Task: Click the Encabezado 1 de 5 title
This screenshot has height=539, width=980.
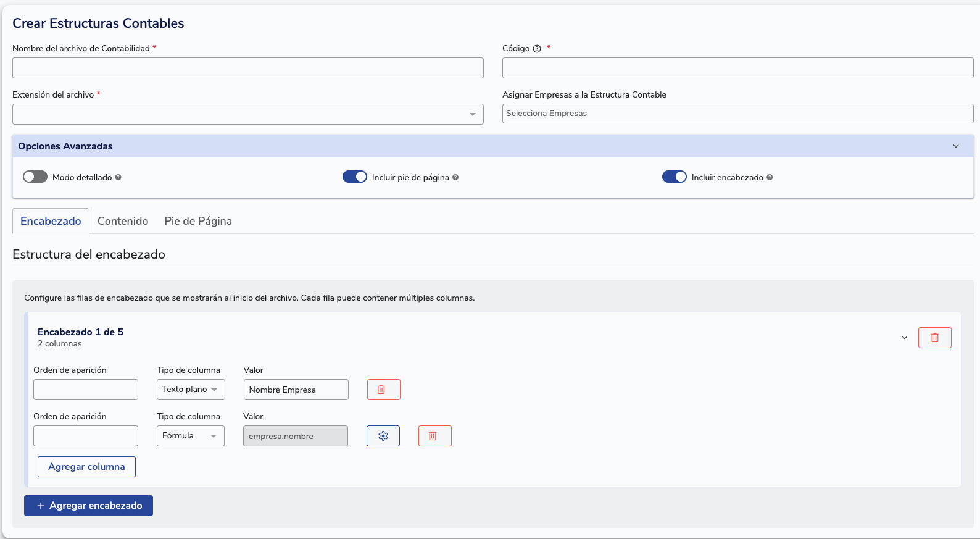Action: click(80, 332)
